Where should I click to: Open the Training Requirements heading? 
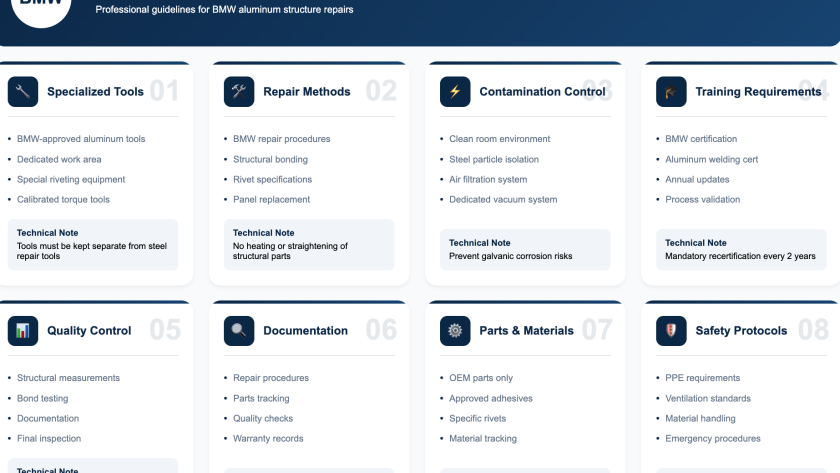pos(758,92)
